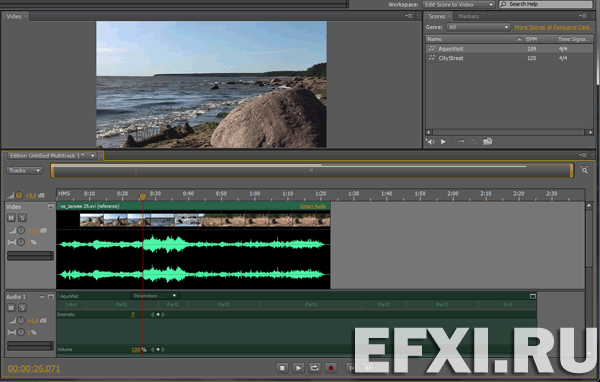This screenshot has width=600, height=382.
Task: Open More Scores at Resource Center link
Action: tap(554, 27)
